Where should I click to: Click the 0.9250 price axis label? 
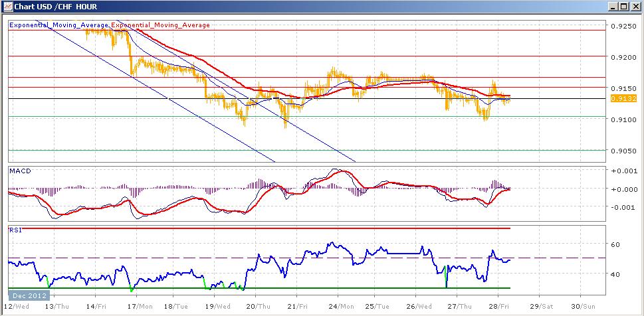pos(623,27)
